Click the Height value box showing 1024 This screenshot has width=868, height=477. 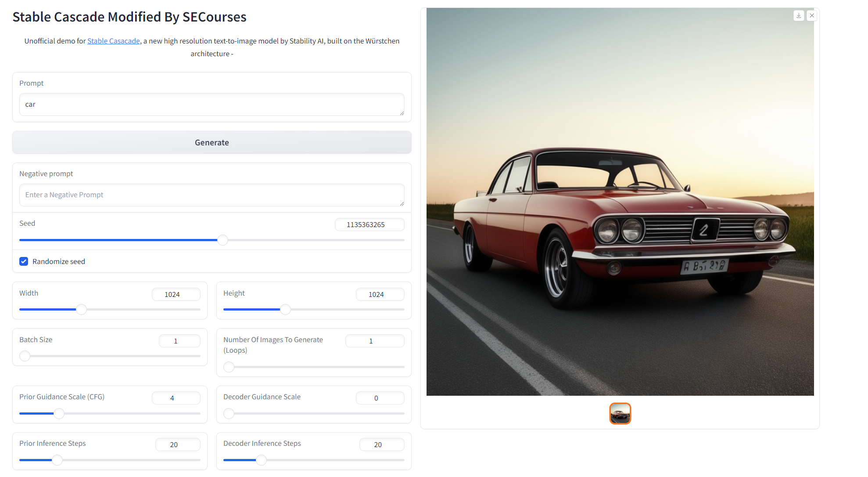click(380, 294)
